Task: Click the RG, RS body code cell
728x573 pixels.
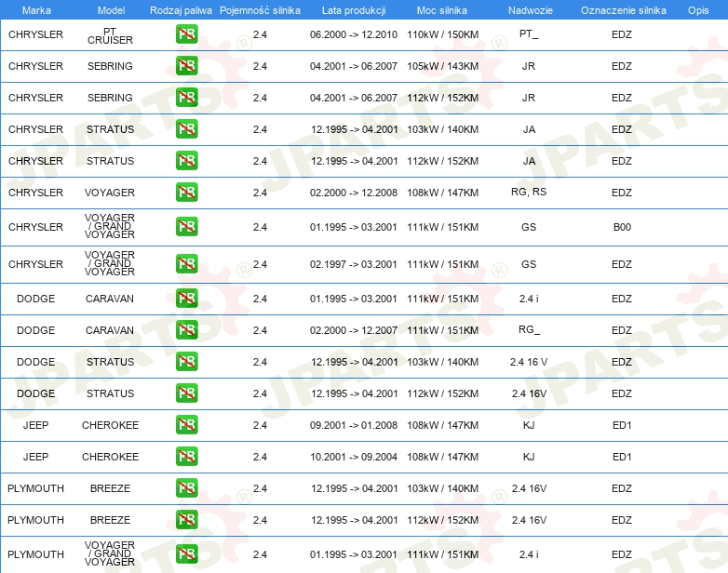Action: point(529,192)
